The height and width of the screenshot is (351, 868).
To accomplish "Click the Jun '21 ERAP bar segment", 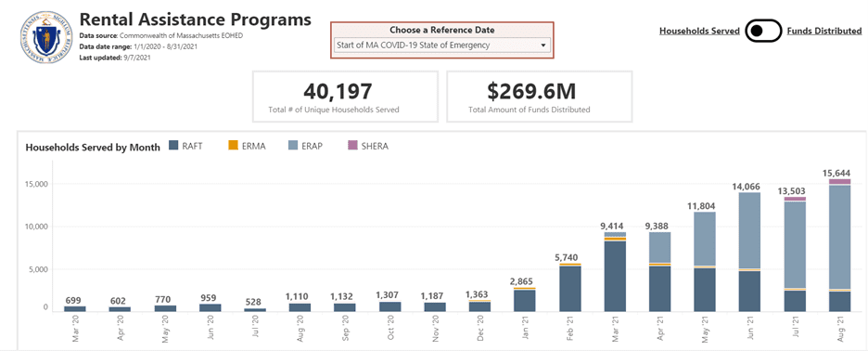I will 750,230.
